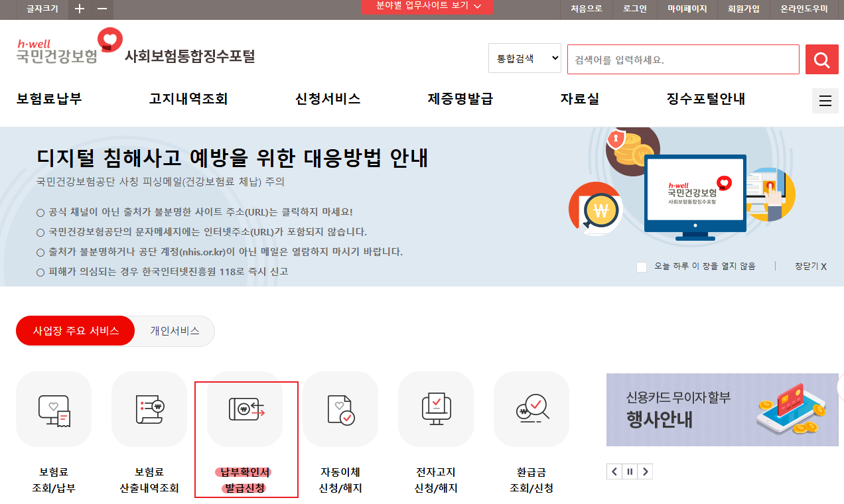The height and width of the screenshot is (504, 844).
Task: Open 마이페이지 link
Action: [x=687, y=9]
